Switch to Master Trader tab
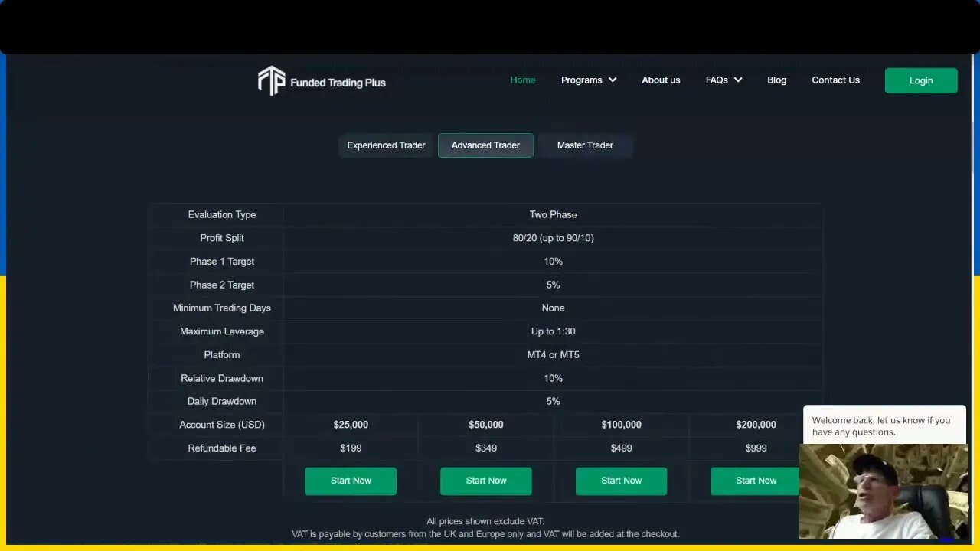The height and width of the screenshot is (551, 980). pyautogui.click(x=585, y=145)
